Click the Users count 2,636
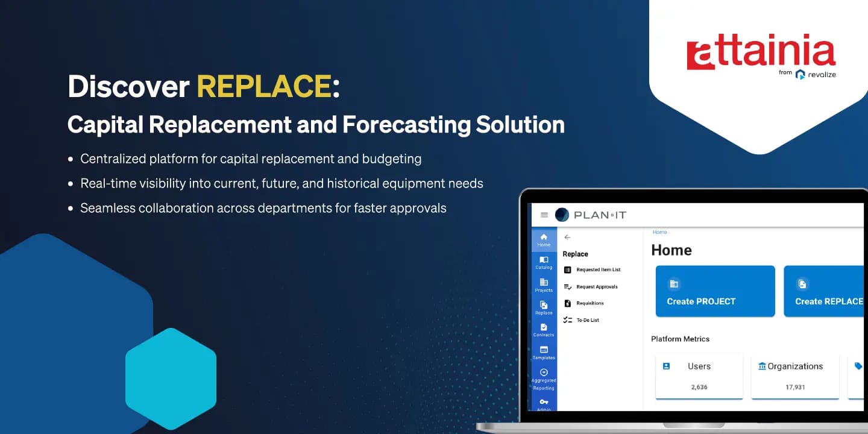This screenshot has height=434, width=868. (699, 387)
